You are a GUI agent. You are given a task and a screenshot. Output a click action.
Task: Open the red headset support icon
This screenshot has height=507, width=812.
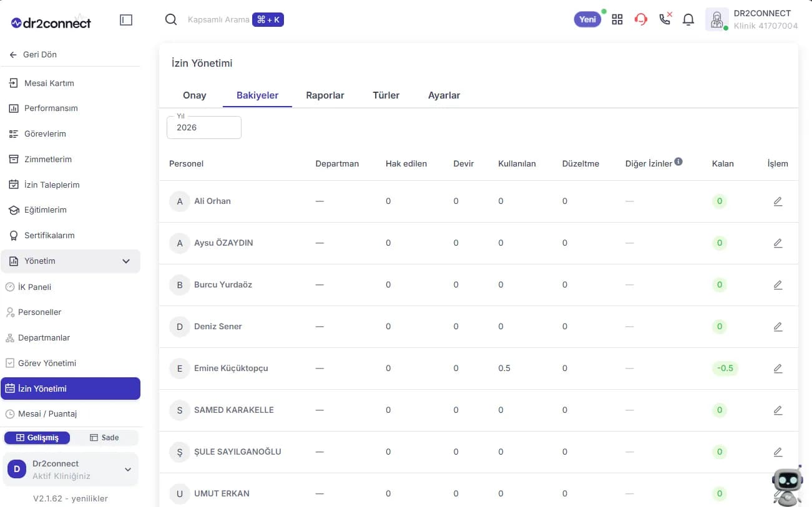641,19
